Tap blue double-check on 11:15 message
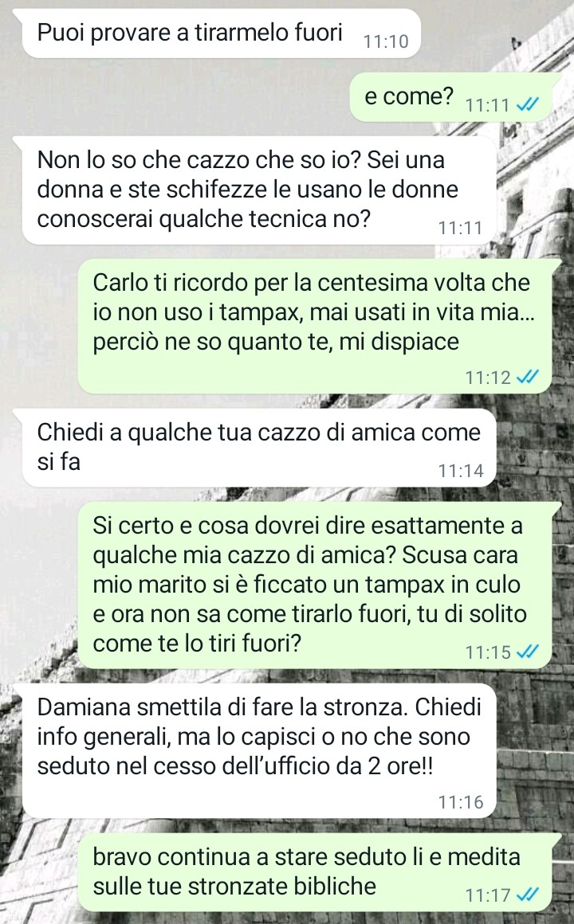 (x=526, y=652)
